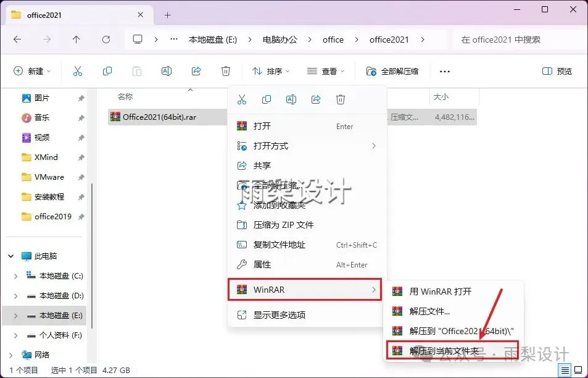Open 音乐 in the sidebar
Screen dimensions: 588x378
(41, 118)
